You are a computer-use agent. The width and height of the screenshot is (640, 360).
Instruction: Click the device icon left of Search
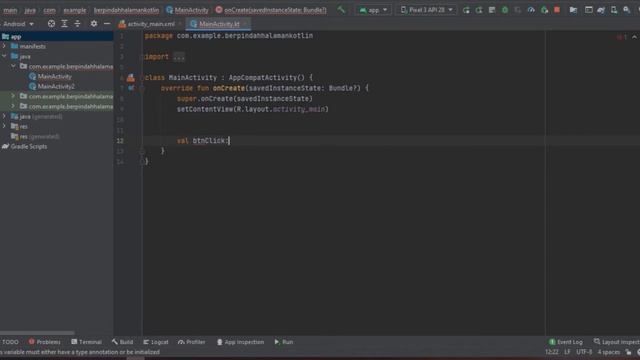[x=614, y=10]
